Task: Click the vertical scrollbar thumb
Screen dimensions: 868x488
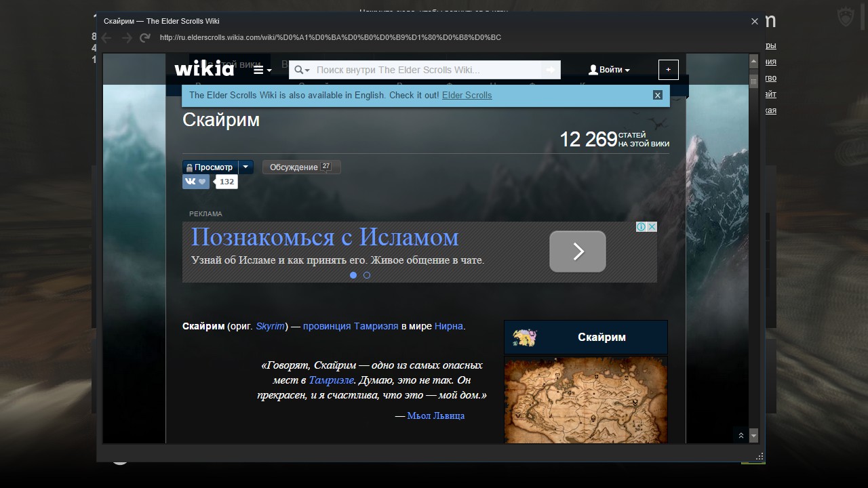Action: 753,80
